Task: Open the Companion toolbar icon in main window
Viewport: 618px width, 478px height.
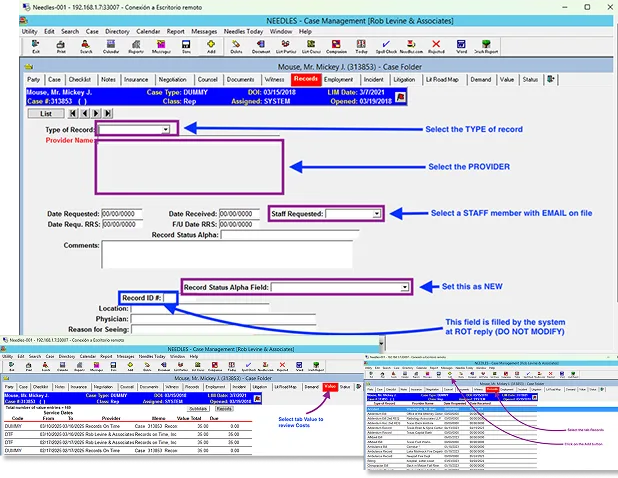Action: [336, 46]
